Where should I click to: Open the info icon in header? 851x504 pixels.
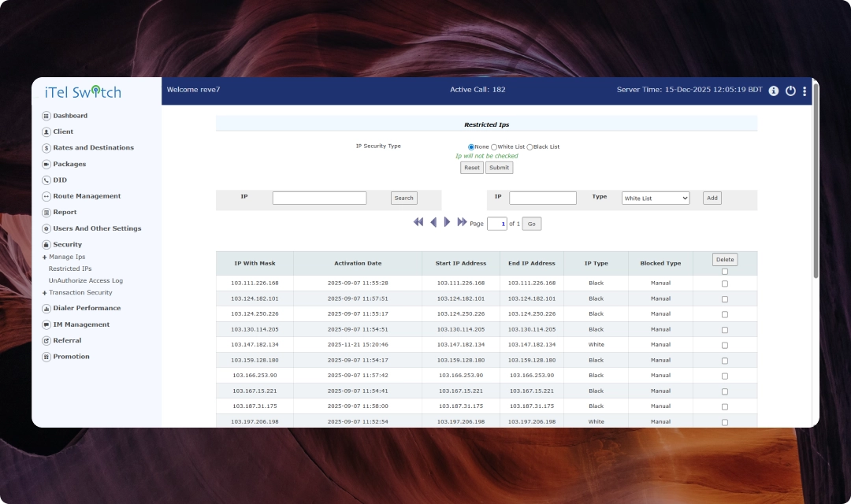[x=773, y=91]
